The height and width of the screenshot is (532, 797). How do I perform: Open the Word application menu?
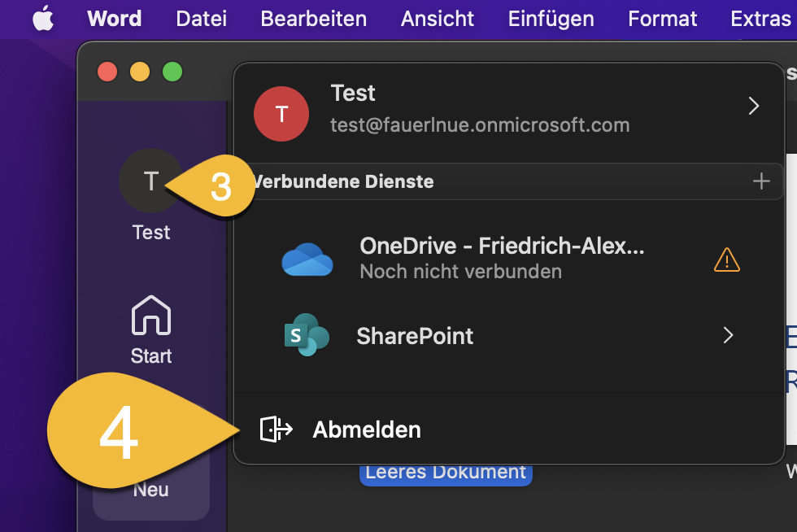tap(114, 19)
